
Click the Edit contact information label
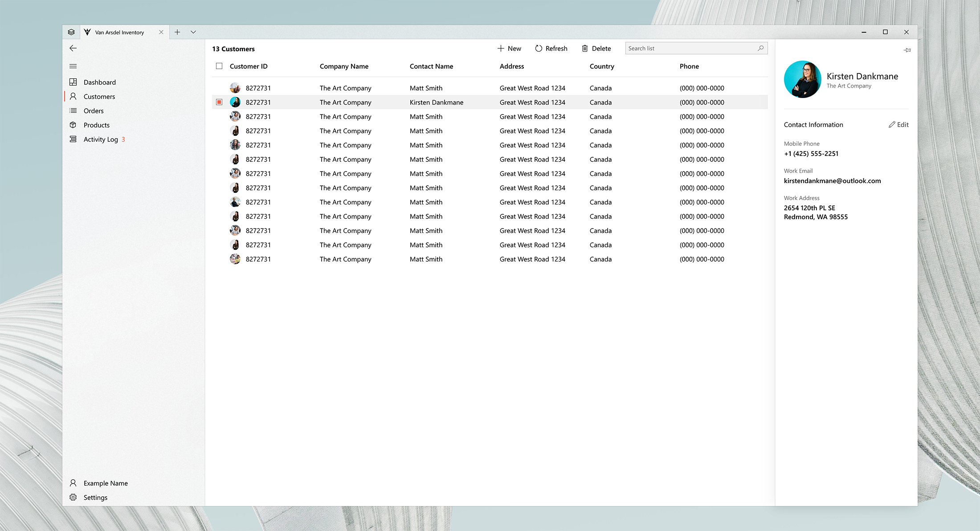pos(903,125)
